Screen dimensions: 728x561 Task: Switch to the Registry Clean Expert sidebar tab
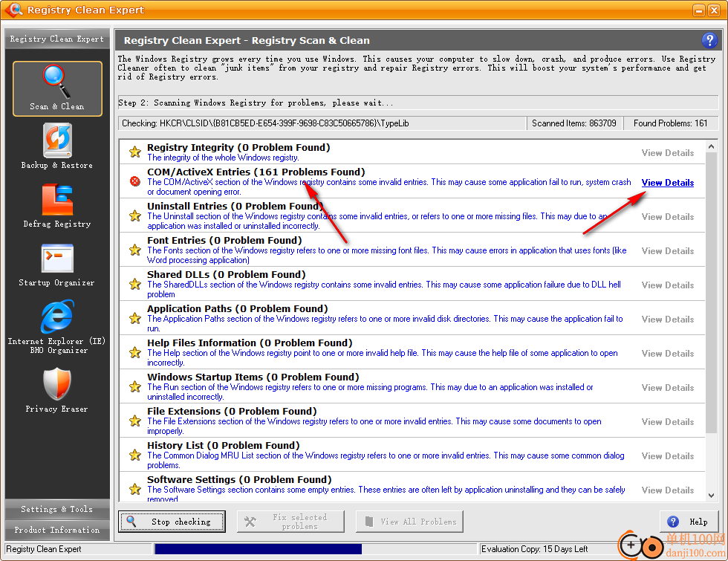(x=57, y=39)
